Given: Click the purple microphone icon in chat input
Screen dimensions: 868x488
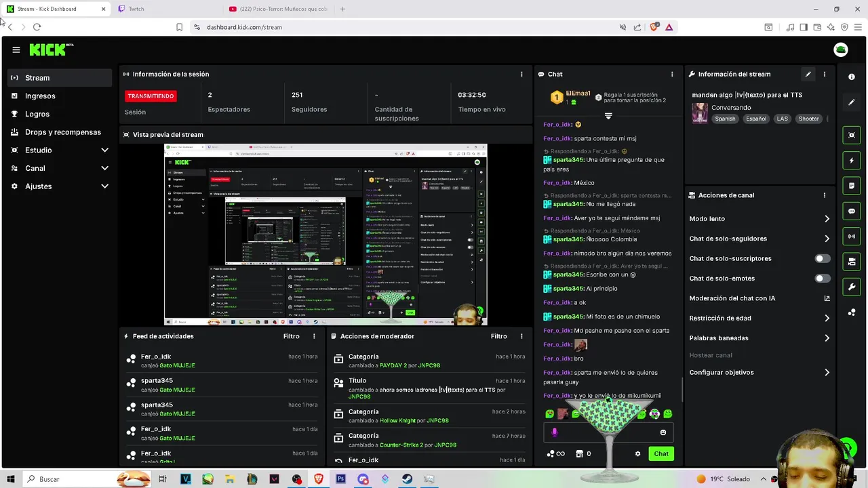Looking at the screenshot, I should point(555,432).
